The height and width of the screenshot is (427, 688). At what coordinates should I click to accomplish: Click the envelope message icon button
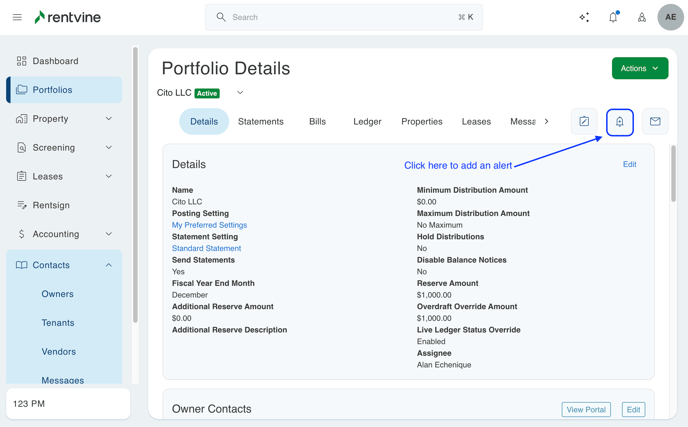(655, 122)
